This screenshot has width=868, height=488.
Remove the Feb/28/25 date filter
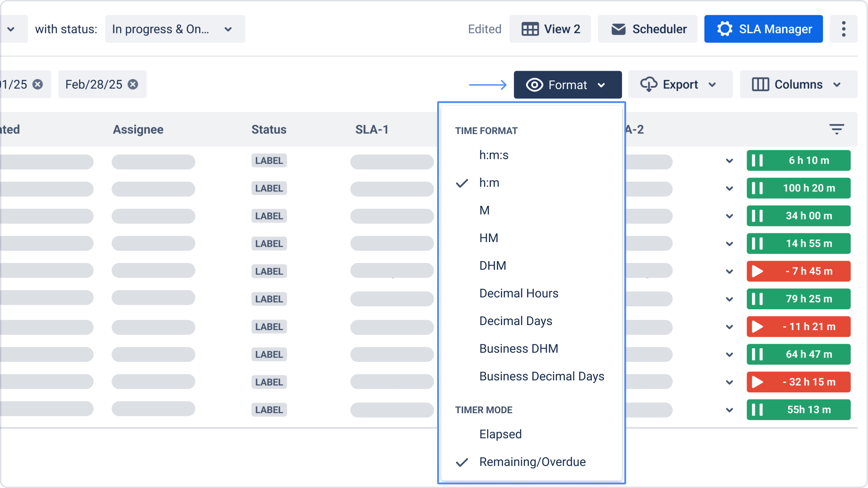click(133, 84)
